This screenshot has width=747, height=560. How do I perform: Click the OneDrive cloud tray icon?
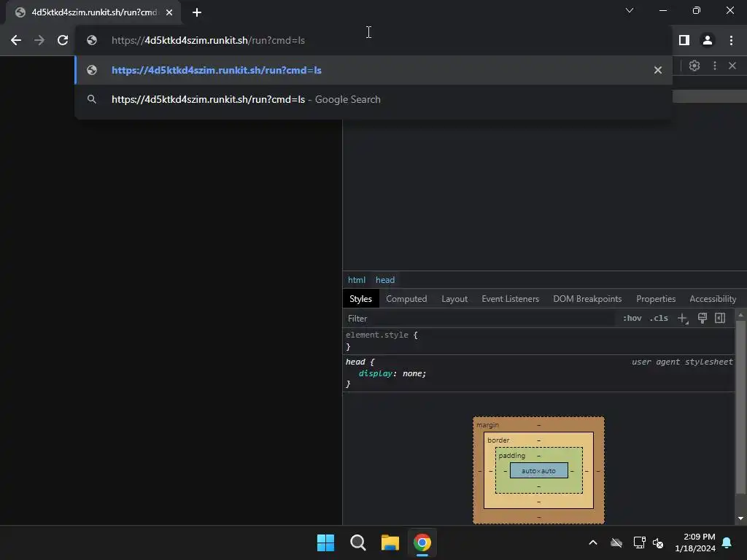point(616,542)
